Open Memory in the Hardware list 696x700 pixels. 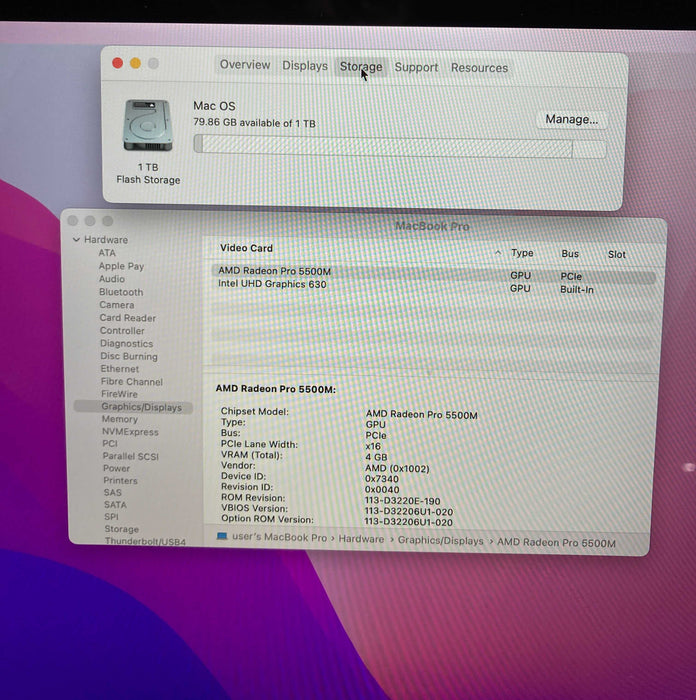pyautogui.click(x=120, y=419)
